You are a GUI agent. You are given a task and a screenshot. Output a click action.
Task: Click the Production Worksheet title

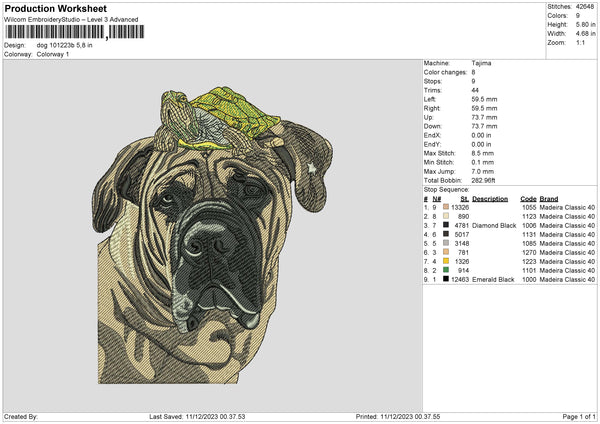(55, 9)
